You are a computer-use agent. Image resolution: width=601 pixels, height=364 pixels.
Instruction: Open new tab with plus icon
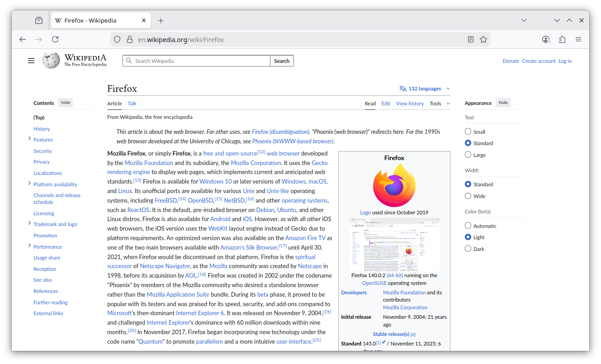click(x=161, y=20)
